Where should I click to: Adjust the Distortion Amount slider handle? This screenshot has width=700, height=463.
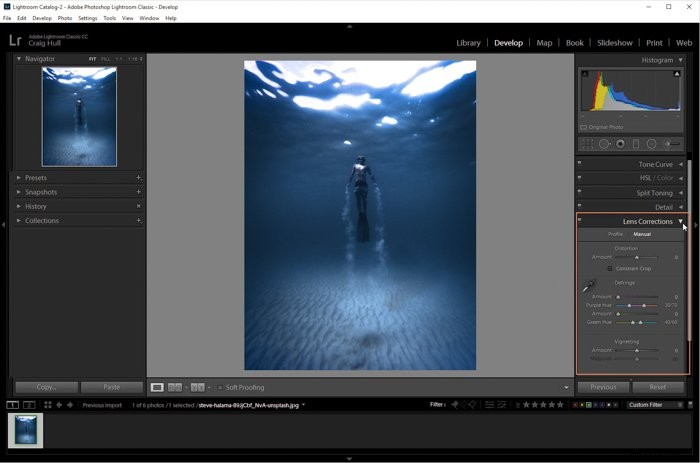click(x=637, y=258)
